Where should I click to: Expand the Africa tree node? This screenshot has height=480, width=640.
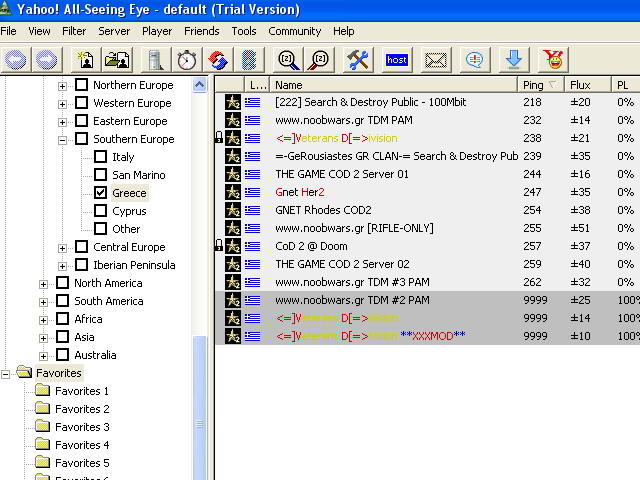43,320
